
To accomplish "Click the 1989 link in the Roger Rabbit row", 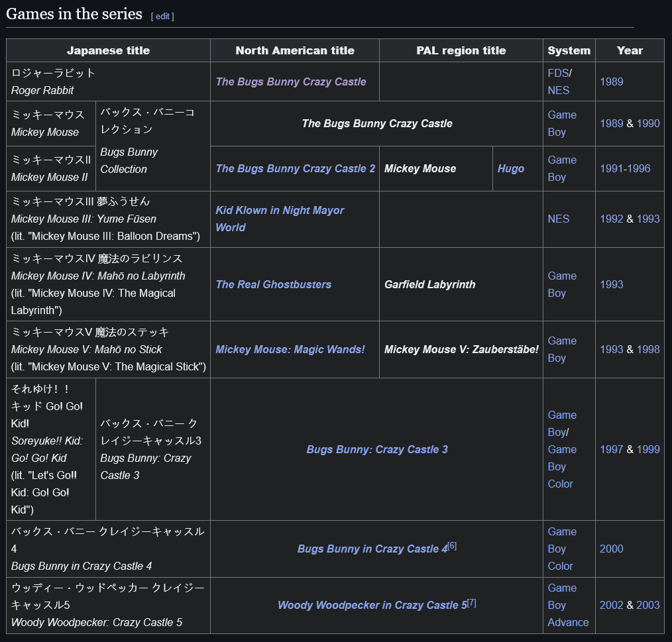I will (612, 81).
